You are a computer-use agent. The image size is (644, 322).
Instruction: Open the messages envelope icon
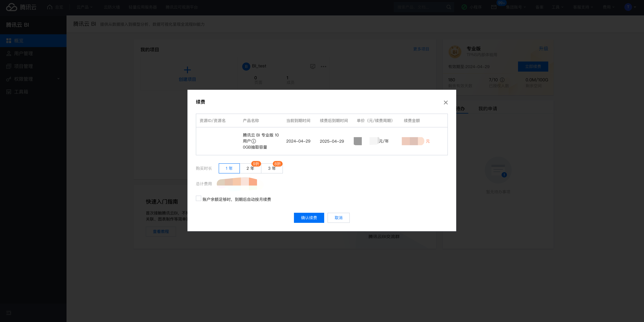coord(494,7)
